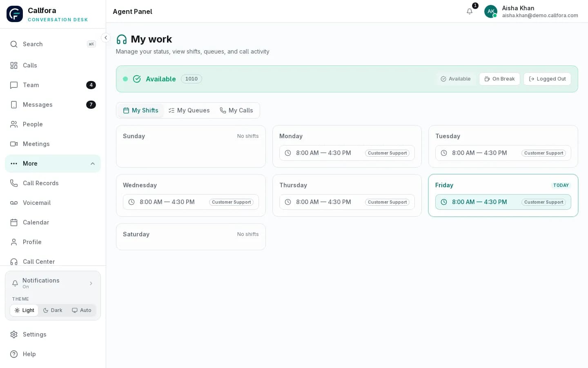This screenshot has height=368, width=588.
Task: Switch theme to Auto
Action: coord(82,310)
